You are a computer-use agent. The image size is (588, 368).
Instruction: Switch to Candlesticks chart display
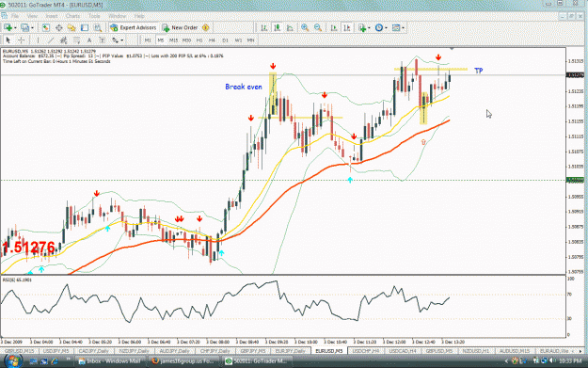click(x=278, y=27)
